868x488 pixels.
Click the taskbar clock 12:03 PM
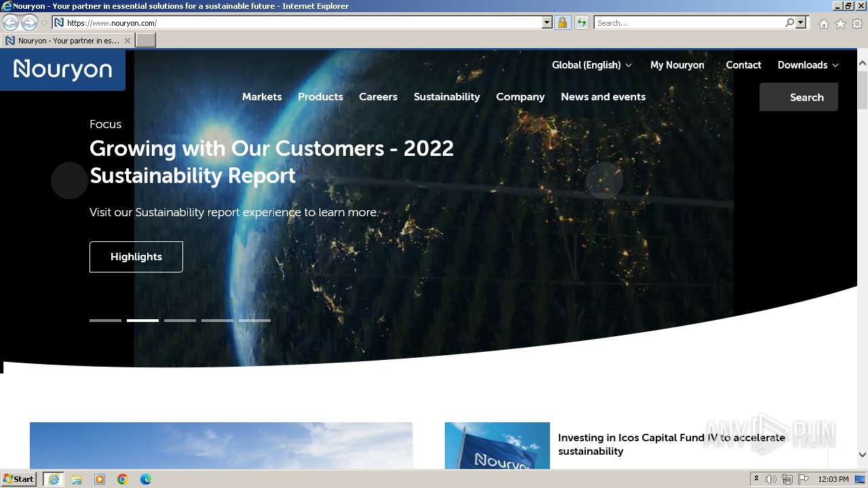point(833,479)
